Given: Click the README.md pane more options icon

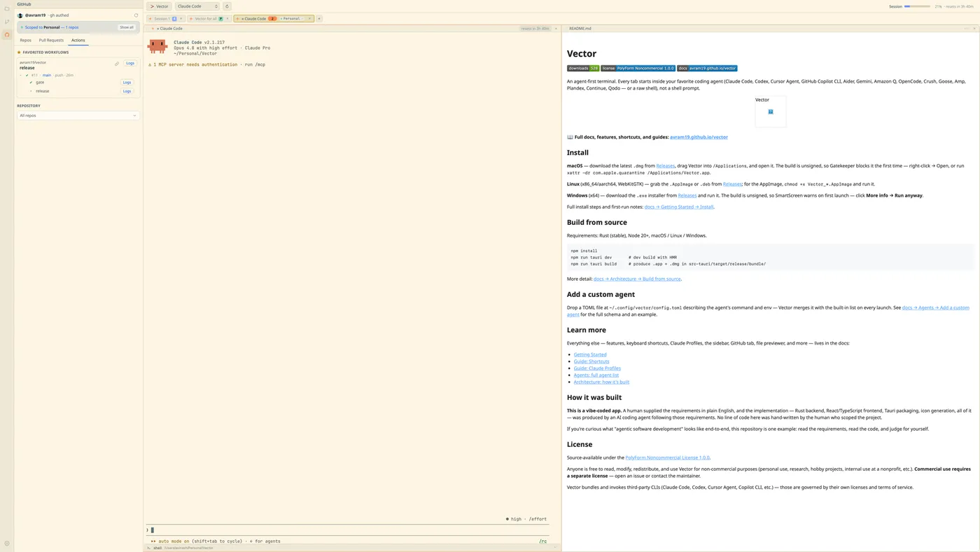Looking at the screenshot, I should 967,29.
